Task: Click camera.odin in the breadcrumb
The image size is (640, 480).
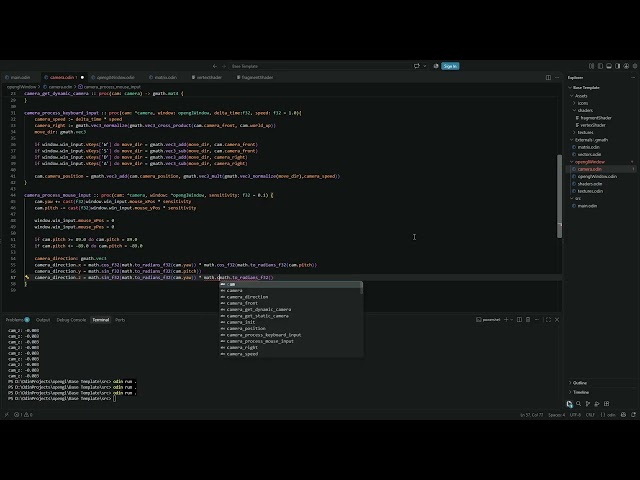Action: (60, 87)
